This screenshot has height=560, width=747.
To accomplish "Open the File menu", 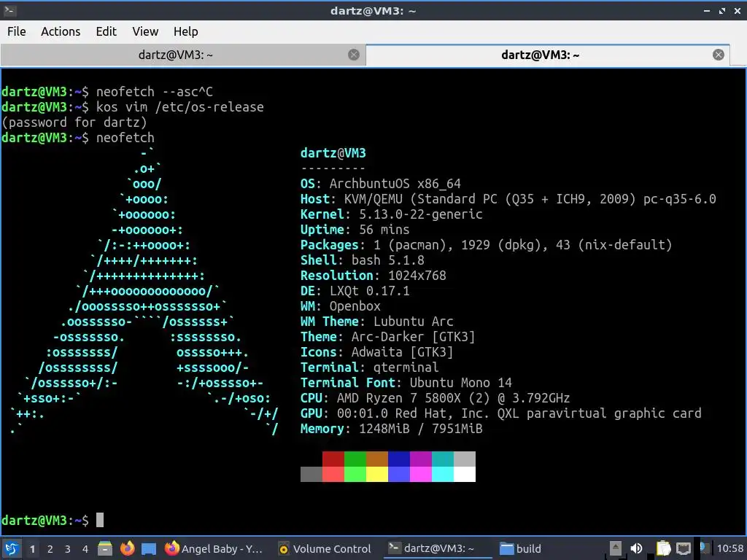I will click(17, 31).
